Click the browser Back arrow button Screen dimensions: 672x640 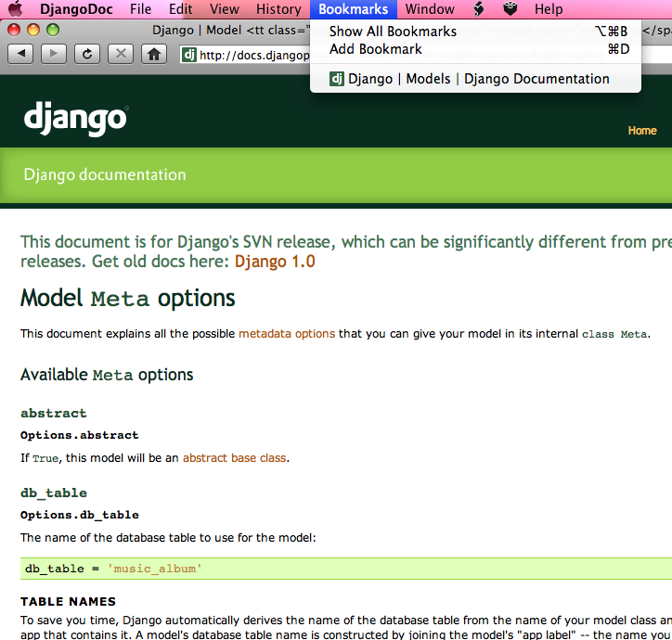pyautogui.click(x=20, y=54)
